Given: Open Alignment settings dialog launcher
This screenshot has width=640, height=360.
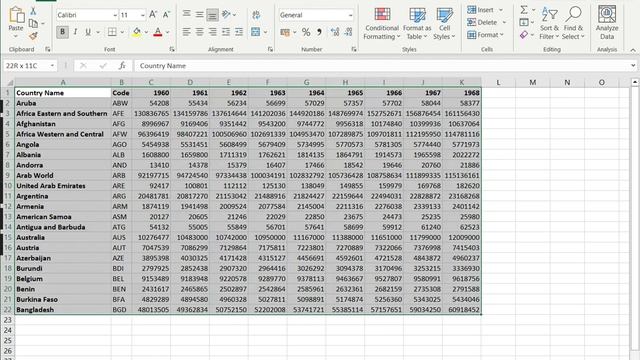Looking at the screenshot, I should (x=270, y=49).
